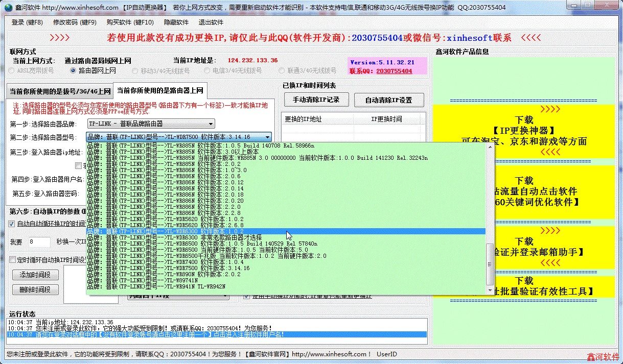Choose highlighted TL-WDR6300 软件版本 1.0.2

point(286,231)
